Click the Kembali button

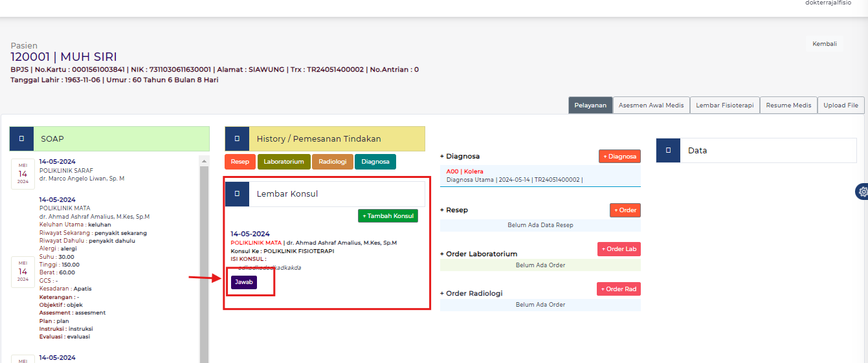click(824, 44)
